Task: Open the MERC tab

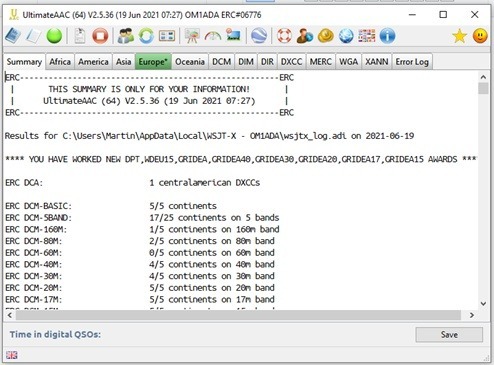Action: (x=321, y=62)
